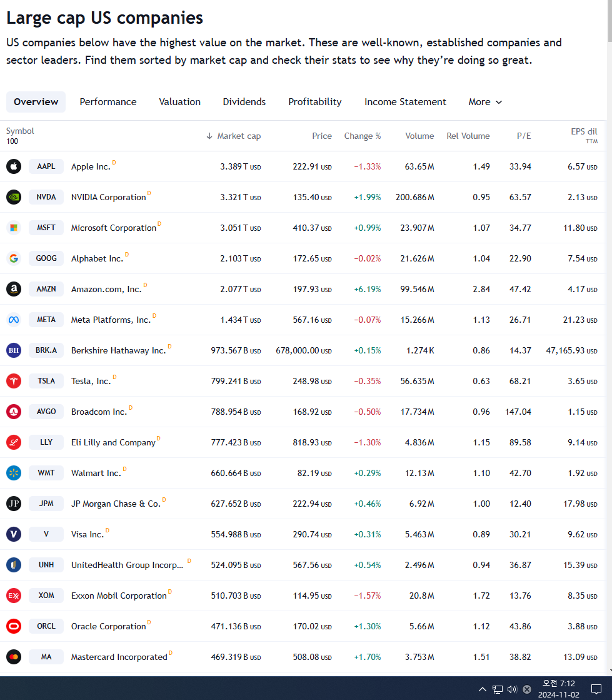612x700 pixels.
Task: Click the 3.389 T market cap value
Action: [241, 166]
